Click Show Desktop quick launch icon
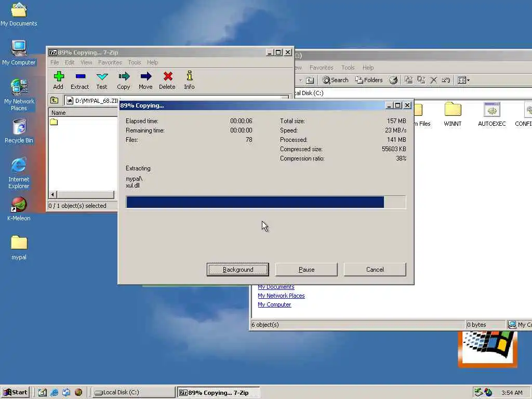Image resolution: width=532 pixels, height=399 pixels. click(43, 392)
